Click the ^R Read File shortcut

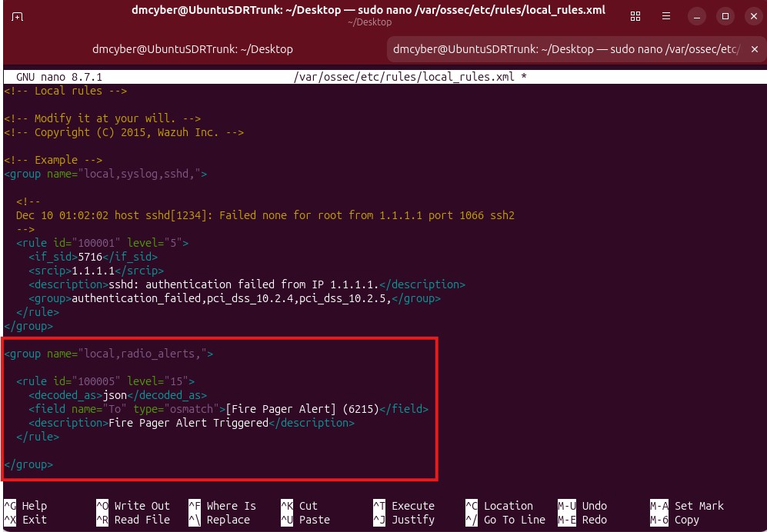[x=133, y=520]
